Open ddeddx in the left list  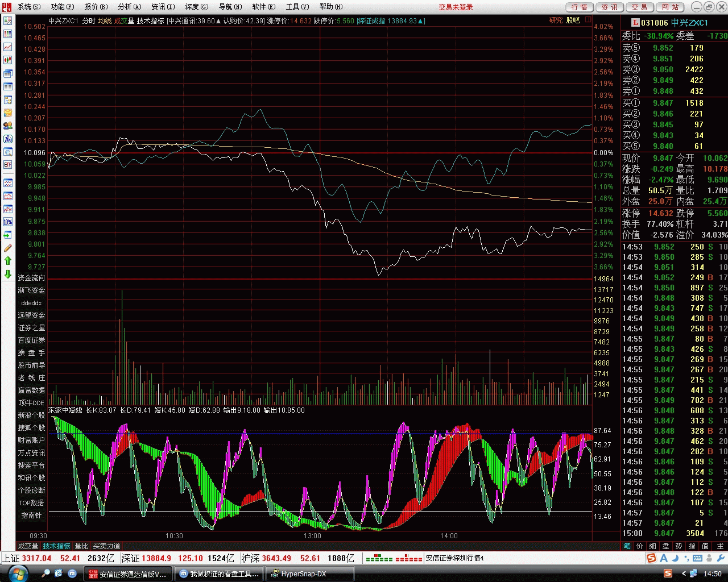click(x=31, y=303)
